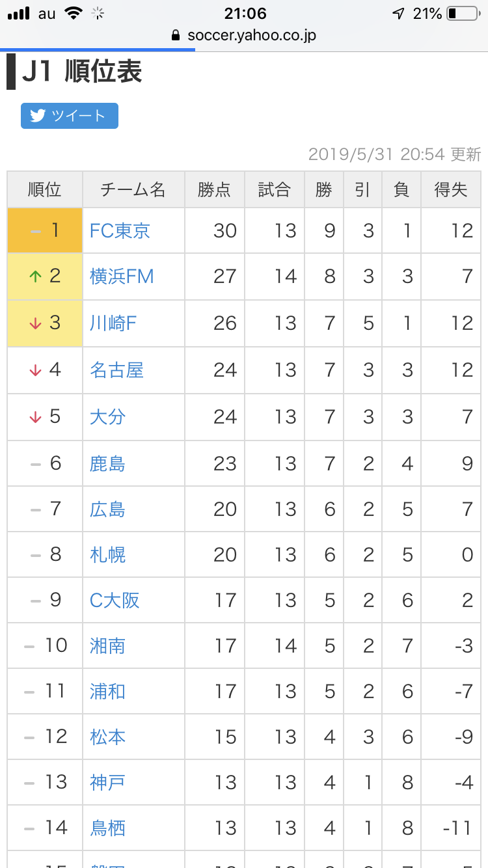Open the 横浜FM team link
This screenshot has height=868, width=488.
click(x=122, y=277)
